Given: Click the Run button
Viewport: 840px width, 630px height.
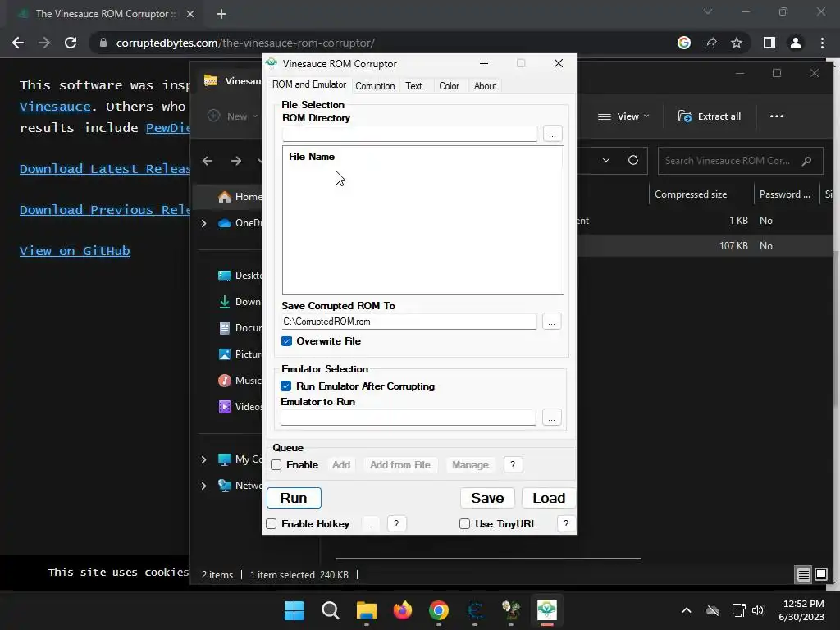Looking at the screenshot, I should point(294,498).
